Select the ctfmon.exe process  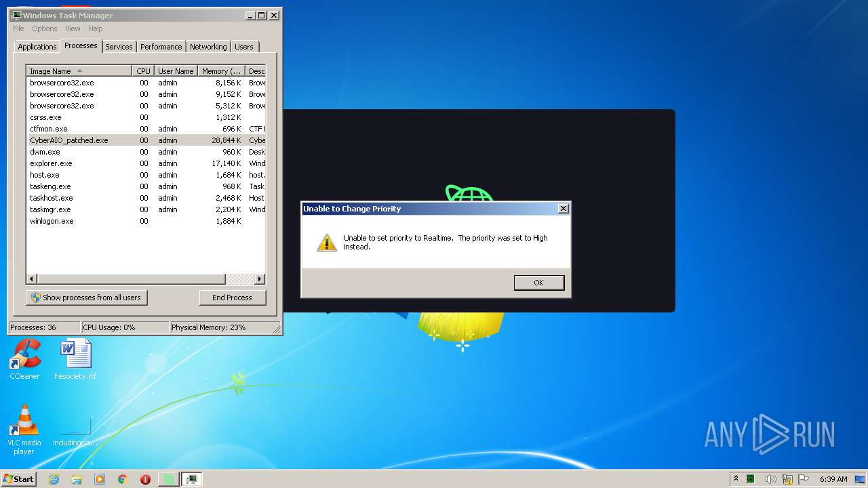point(146,129)
